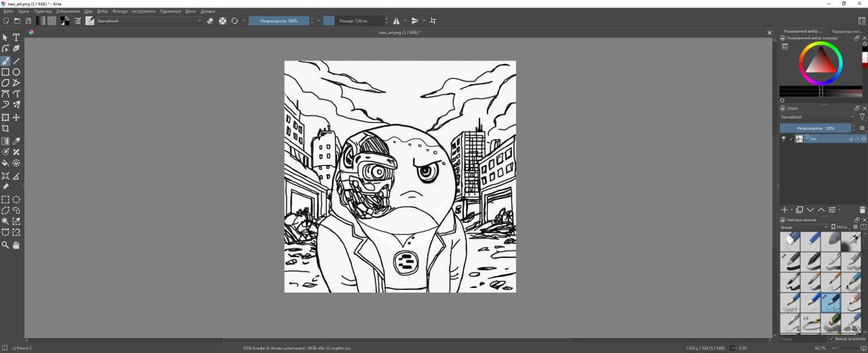Select the Reference Images pin tool

(x=6, y=187)
